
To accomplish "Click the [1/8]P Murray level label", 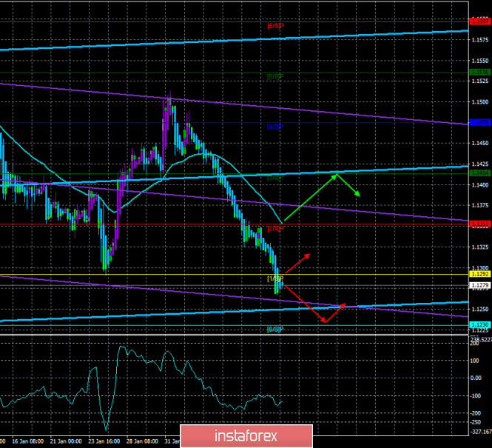I will tap(275, 278).
